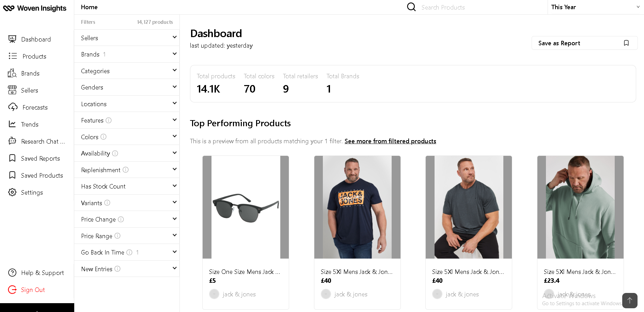The height and width of the screenshot is (312, 644).
Task: Click the Settings gear icon
Action: 12,192
